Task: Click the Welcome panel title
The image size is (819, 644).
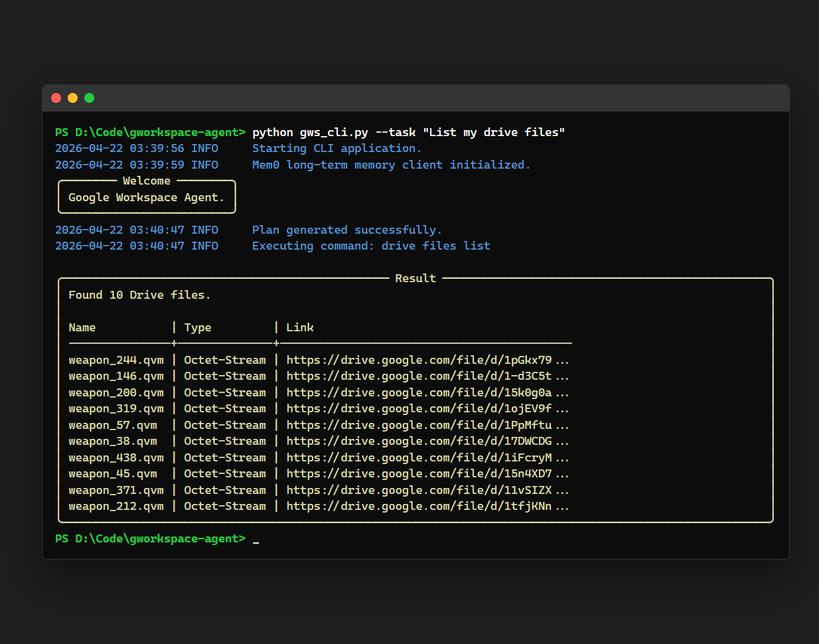Action: coord(147,181)
